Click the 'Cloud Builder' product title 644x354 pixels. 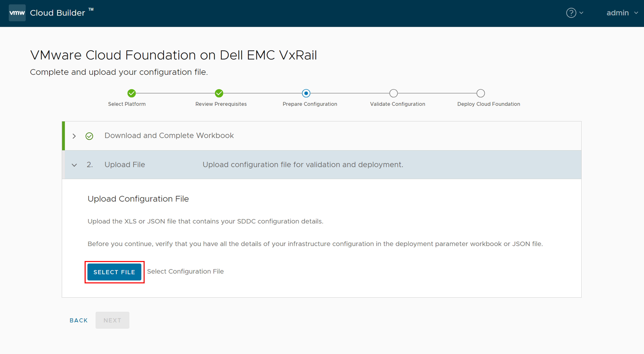coord(58,13)
